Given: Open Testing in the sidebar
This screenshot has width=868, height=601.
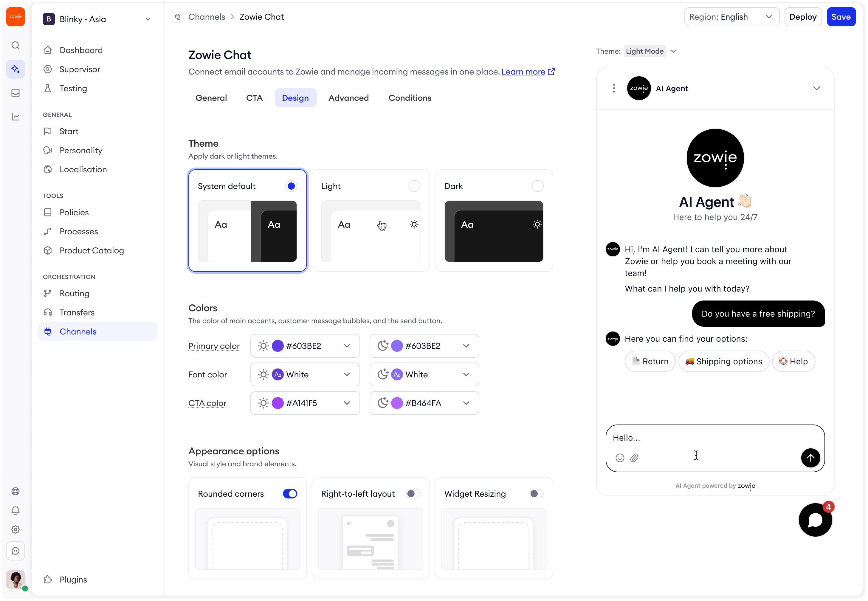Looking at the screenshot, I should point(98,89).
